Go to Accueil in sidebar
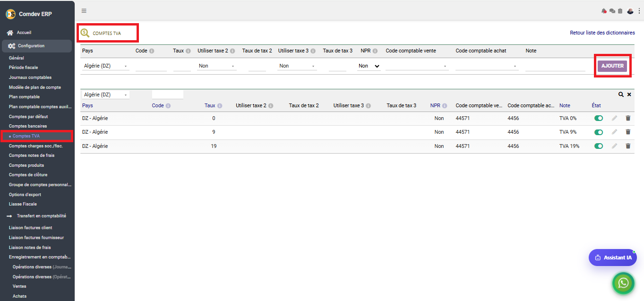Screen dimensions: 644x301 (24, 33)
